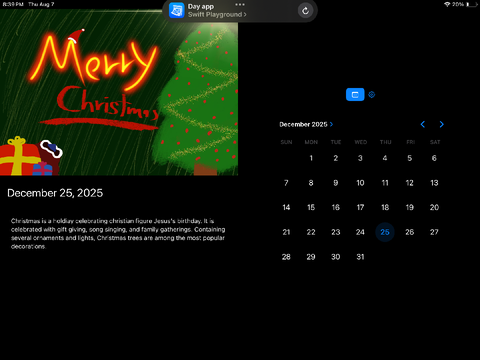Choose December 13 on the calendar
Viewport: 480px width, 360px height.
pyautogui.click(x=434, y=183)
